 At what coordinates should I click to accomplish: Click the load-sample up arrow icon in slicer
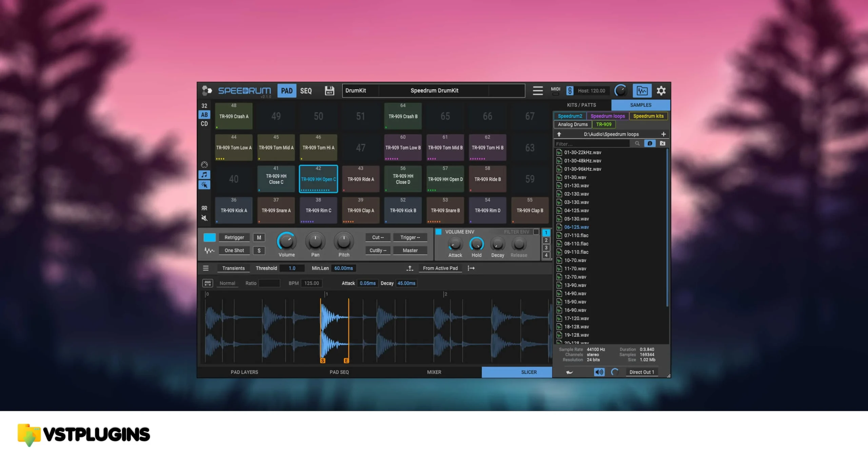[410, 268]
